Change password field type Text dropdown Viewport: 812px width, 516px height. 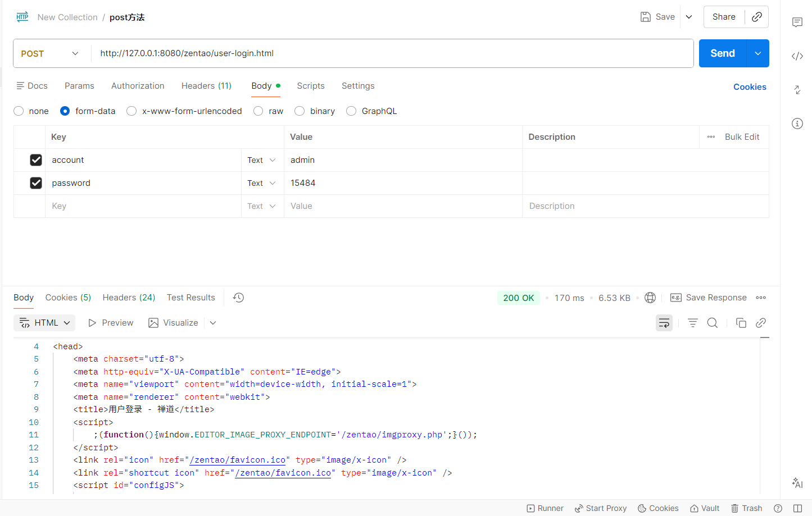(262, 183)
